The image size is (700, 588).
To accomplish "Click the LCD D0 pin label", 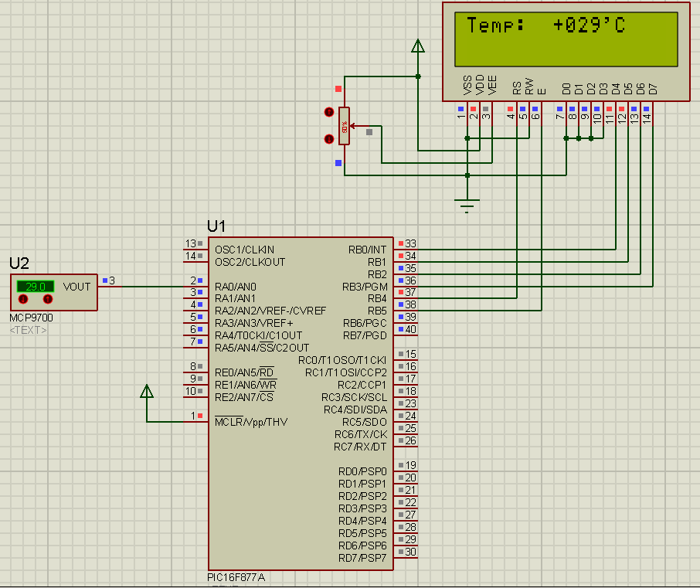I will 566,89.
